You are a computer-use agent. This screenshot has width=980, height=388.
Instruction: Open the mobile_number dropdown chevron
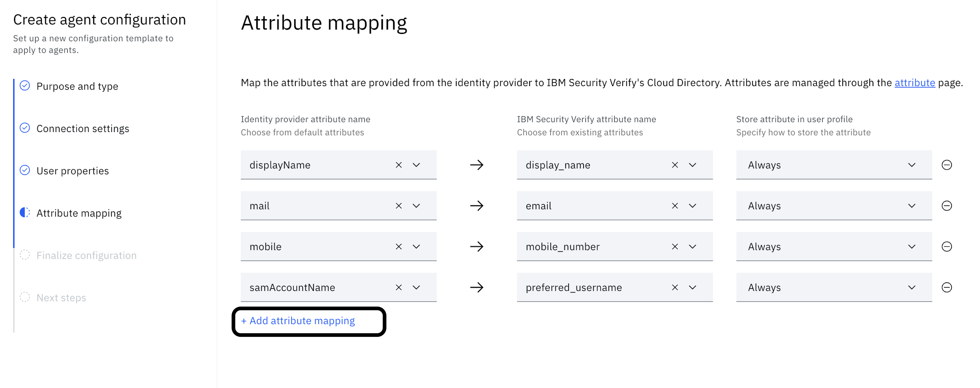692,247
